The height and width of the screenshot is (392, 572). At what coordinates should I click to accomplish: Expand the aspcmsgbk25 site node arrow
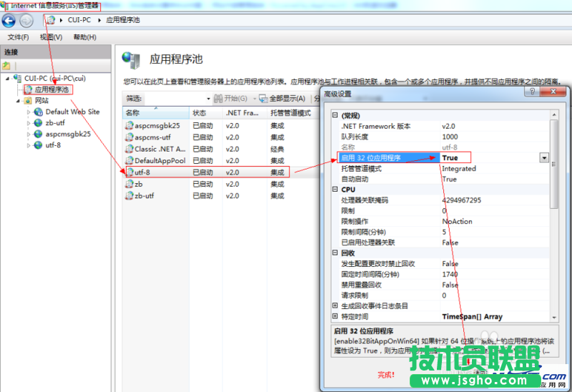[x=29, y=134]
